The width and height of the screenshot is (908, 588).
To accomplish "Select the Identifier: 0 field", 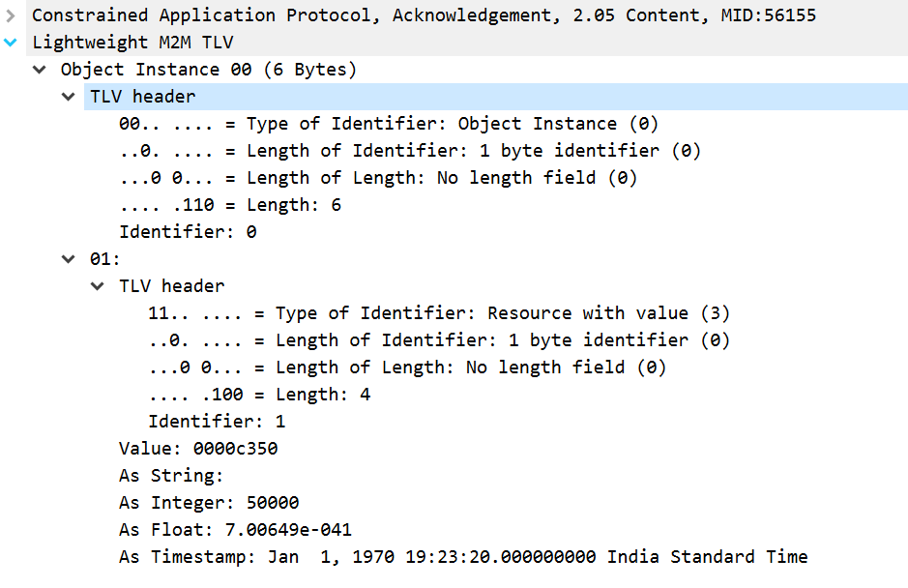I will click(164, 231).
